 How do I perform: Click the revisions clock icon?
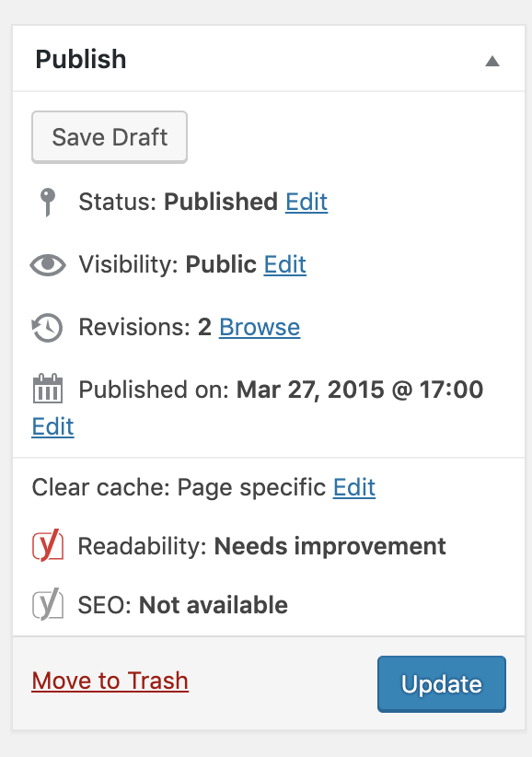click(x=47, y=328)
